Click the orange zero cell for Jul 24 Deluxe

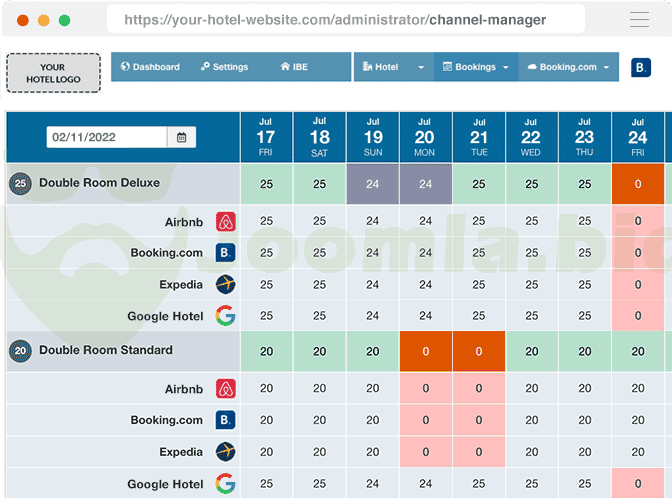[637, 184]
